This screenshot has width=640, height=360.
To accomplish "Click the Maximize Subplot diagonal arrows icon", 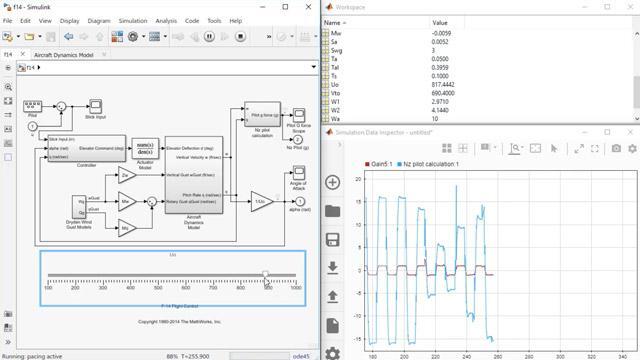I will pyautogui.click(x=579, y=149).
